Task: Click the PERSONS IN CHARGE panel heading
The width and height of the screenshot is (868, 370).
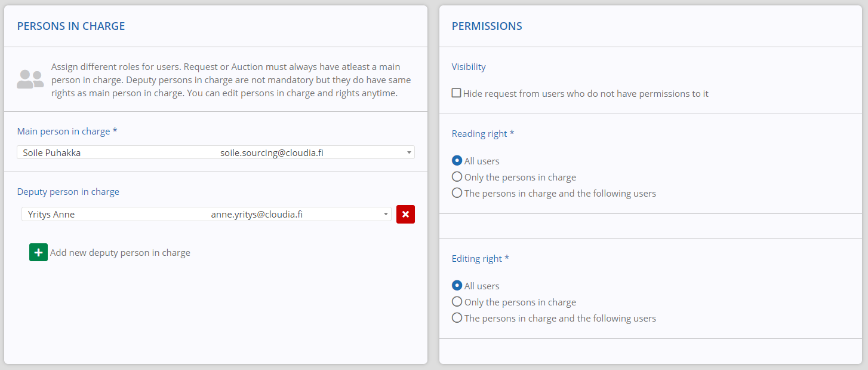Action: 71,26
